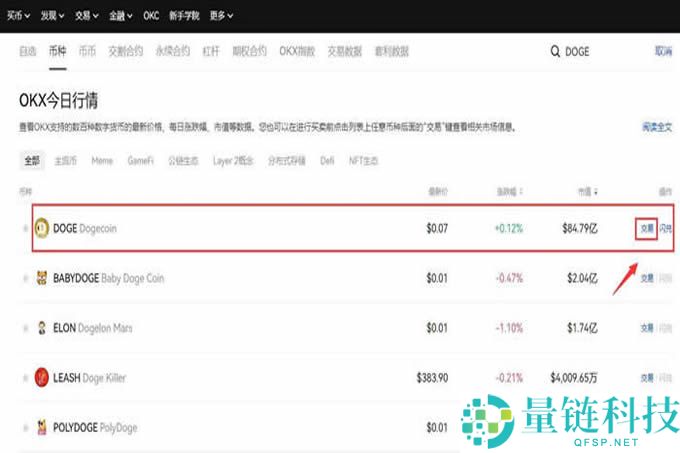
Task: Click the BABYDOGE Baby Doge Coin name
Action: pos(108,278)
